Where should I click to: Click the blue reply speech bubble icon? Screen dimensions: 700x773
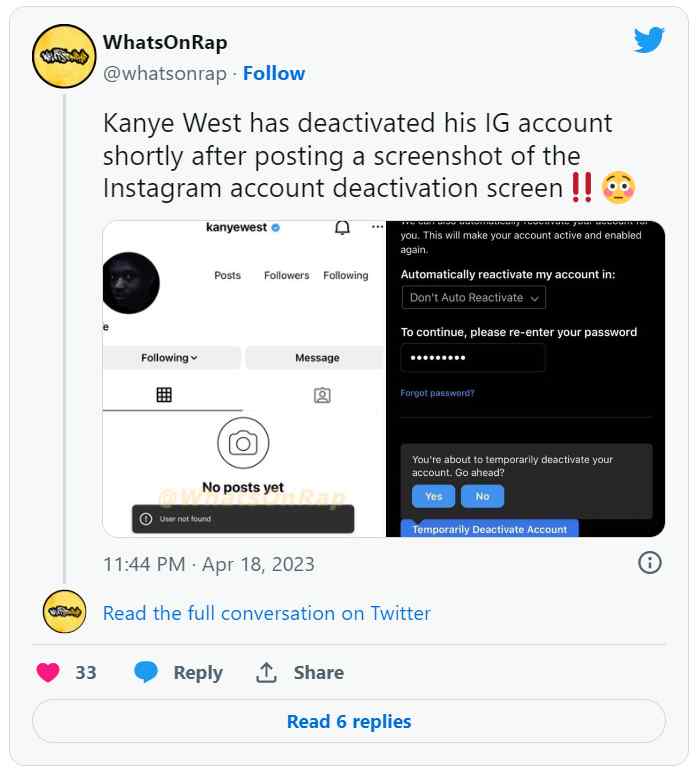tap(146, 672)
